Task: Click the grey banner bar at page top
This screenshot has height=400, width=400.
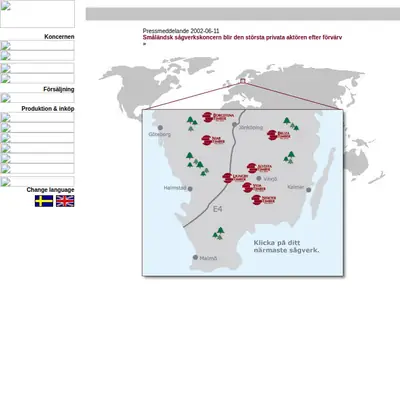Action: click(243, 14)
